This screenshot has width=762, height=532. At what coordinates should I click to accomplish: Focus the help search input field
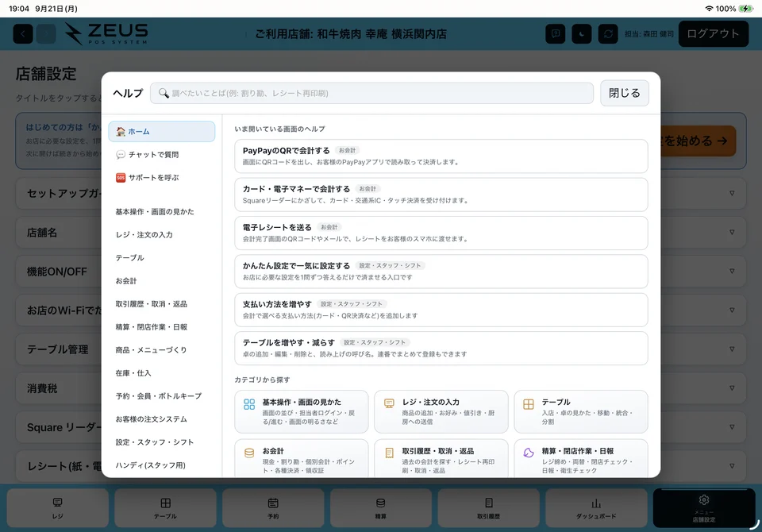[371, 93]
